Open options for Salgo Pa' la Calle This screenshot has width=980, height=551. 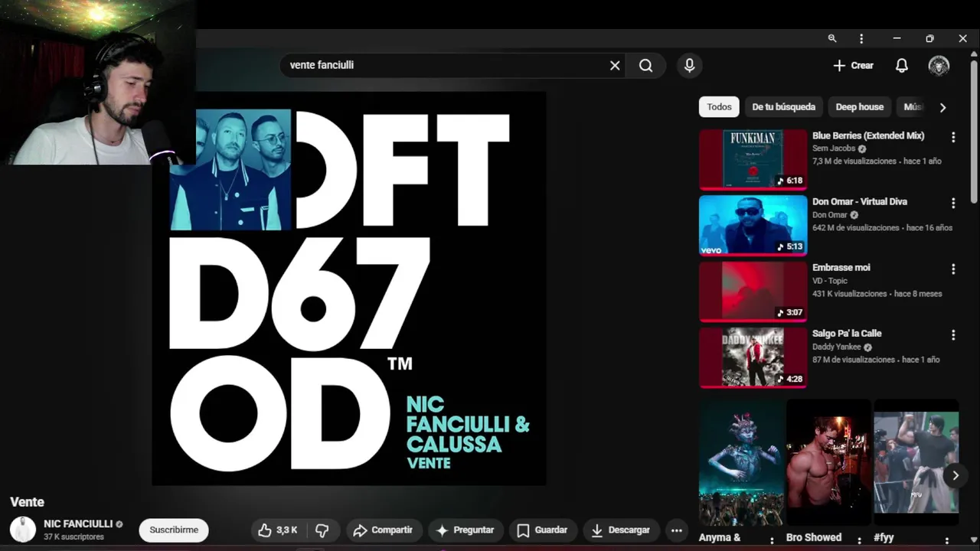[x=953, y=334]
